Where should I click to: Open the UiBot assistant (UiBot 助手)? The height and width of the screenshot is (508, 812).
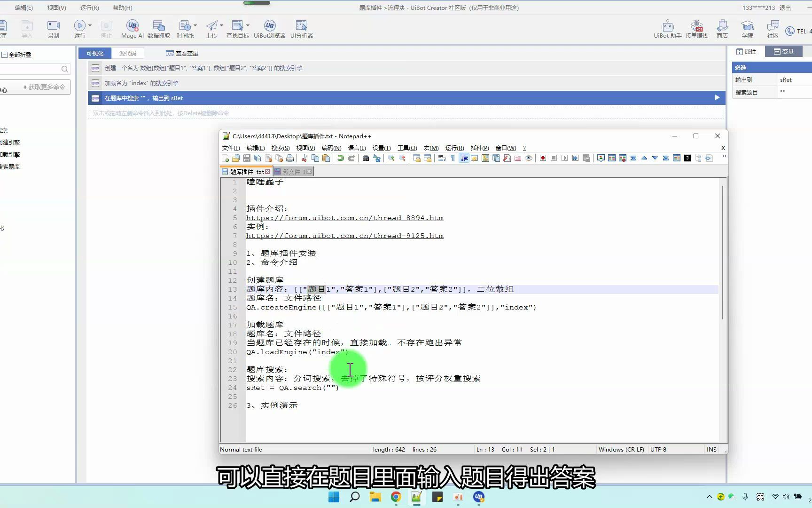coord(667,29)
